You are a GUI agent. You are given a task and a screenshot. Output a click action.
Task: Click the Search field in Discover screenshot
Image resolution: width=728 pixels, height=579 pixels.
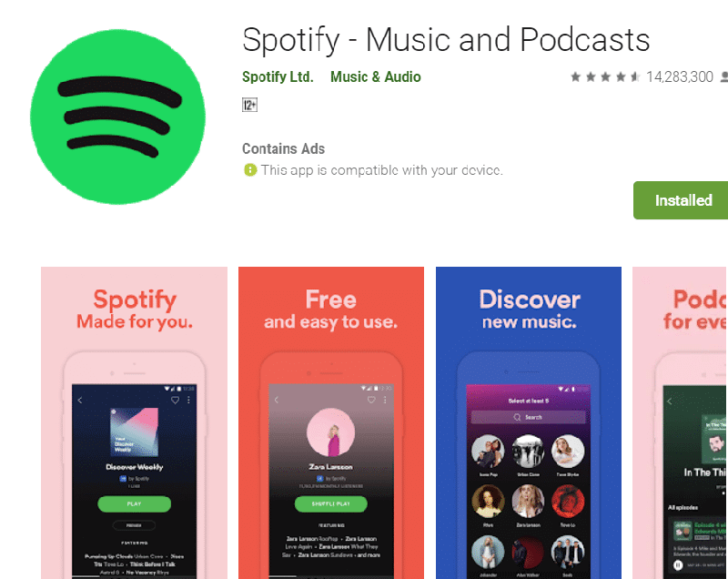point(529,417)
